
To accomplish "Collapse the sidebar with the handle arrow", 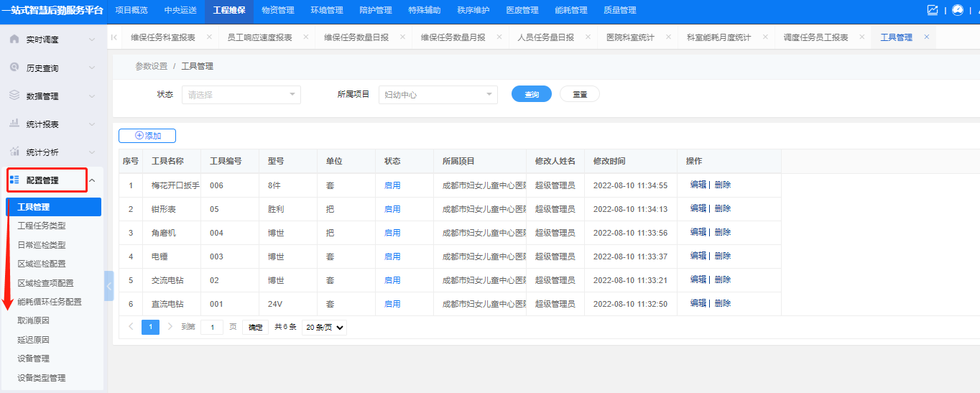I will pos(109,286).
